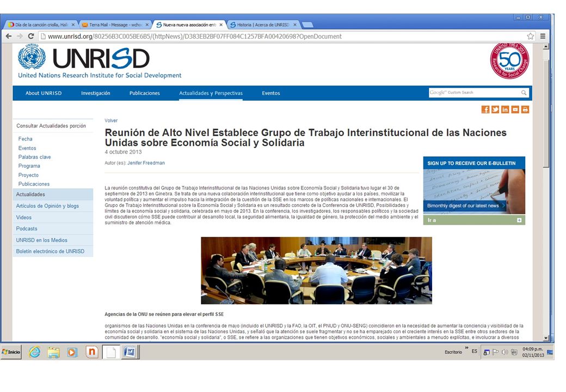Image resolution: width=566 pixels, height=392 pixels.
Task: Select Actualidades in the sidebar
Action: 53,194
